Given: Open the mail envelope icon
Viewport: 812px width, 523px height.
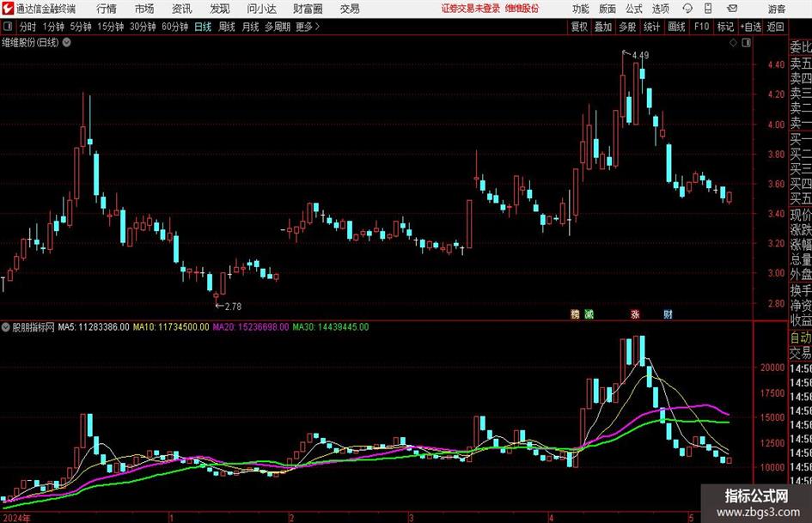Looking at the screenshot, I should click(732, 9).
